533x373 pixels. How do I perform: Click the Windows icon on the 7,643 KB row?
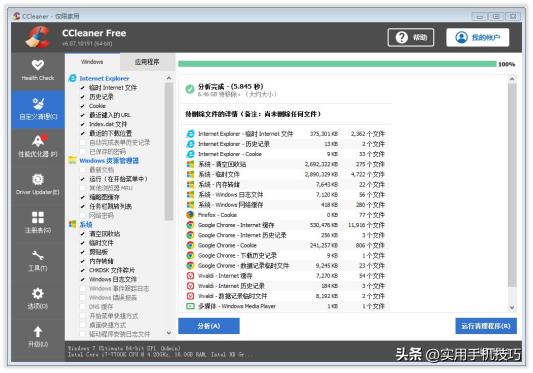click(x=190, y=185)
